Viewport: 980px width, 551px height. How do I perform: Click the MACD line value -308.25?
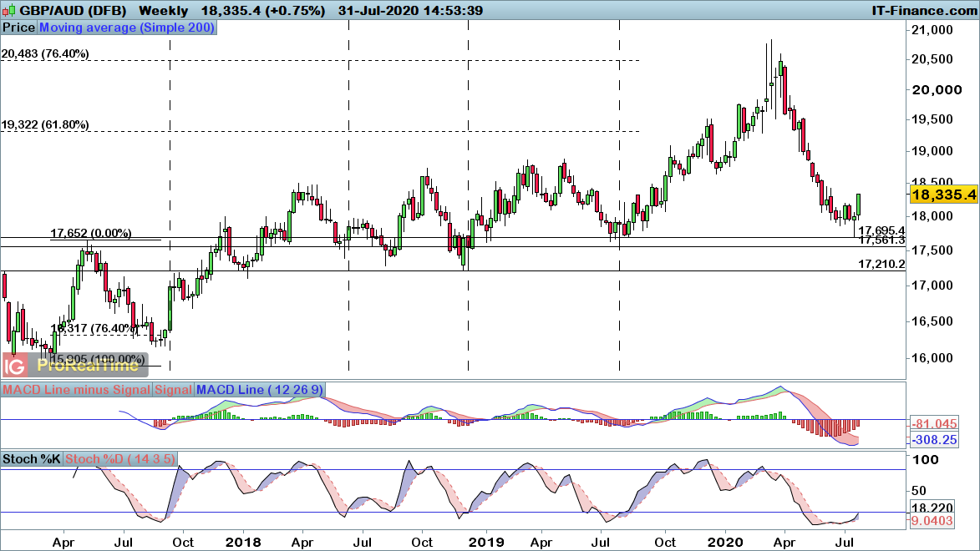[x=934, y=440]
